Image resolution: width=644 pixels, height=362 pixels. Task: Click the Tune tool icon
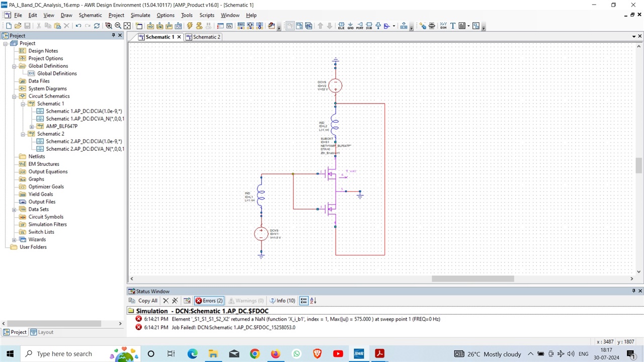(423, 26)
